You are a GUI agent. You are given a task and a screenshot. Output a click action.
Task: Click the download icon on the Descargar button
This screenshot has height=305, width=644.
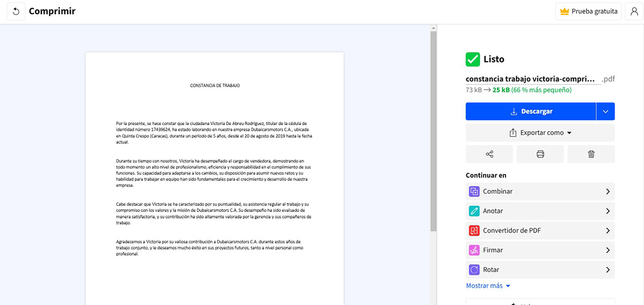[514, 112]
